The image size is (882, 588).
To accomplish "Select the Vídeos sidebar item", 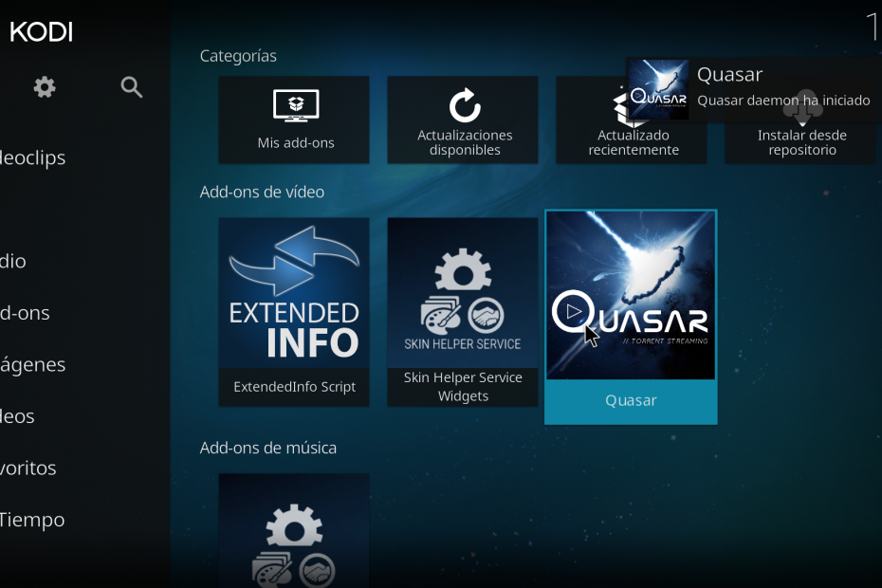I will (x=17, y=416).
